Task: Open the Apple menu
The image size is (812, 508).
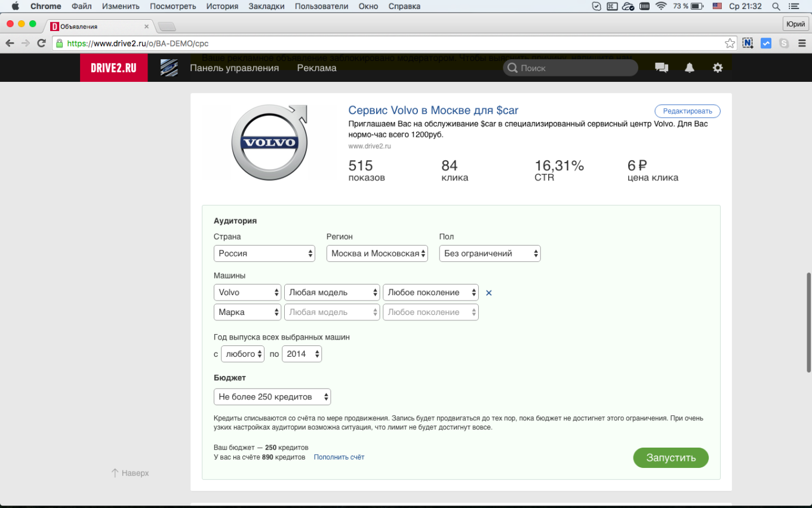Action: point(16,6)
